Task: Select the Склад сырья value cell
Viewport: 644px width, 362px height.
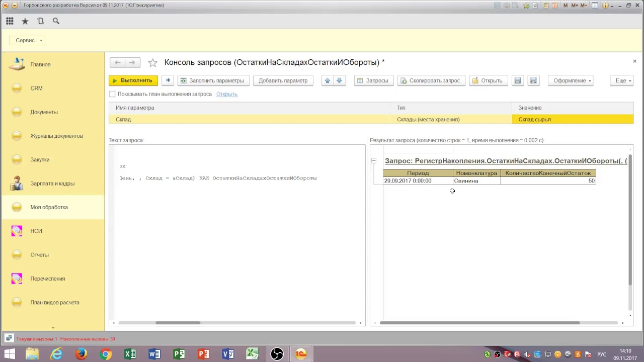Action: (x=573, y=120)
